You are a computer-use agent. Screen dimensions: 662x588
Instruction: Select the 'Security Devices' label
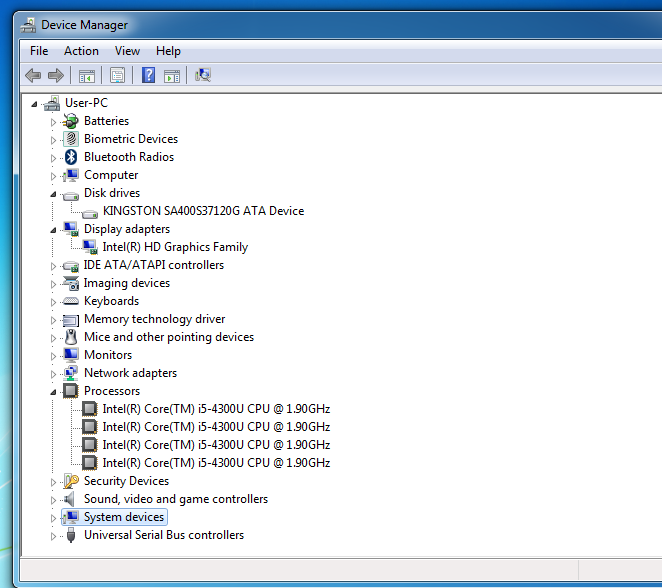click(126, 481)
